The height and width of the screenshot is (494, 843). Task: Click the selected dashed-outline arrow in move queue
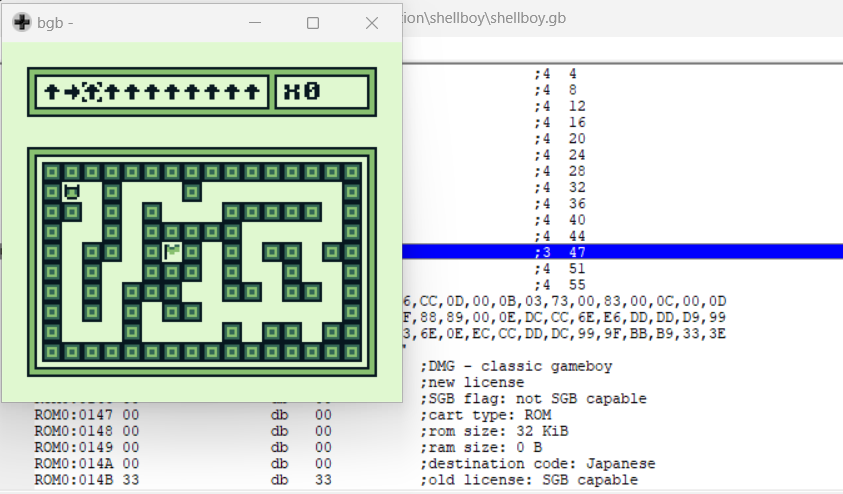point(91,92)
